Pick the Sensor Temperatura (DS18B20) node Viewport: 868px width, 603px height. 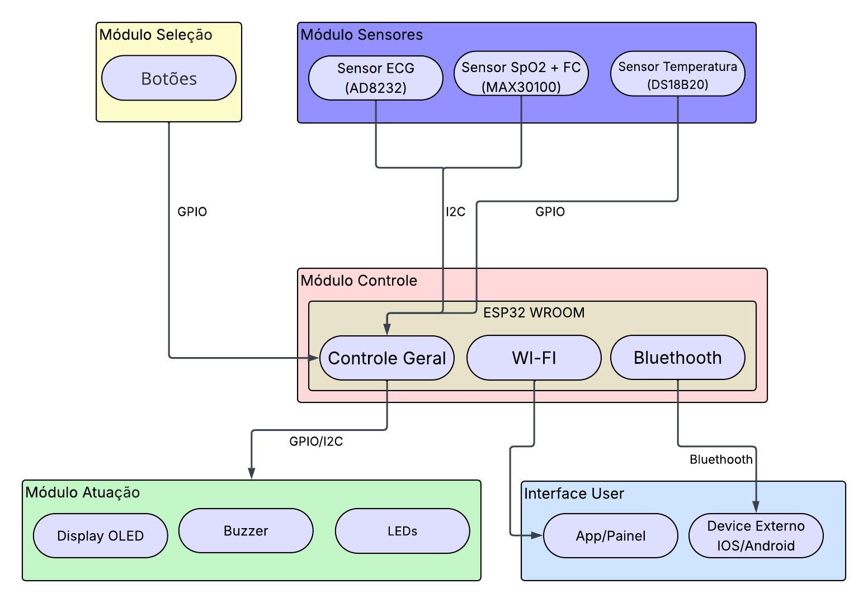tap(678, 74)
